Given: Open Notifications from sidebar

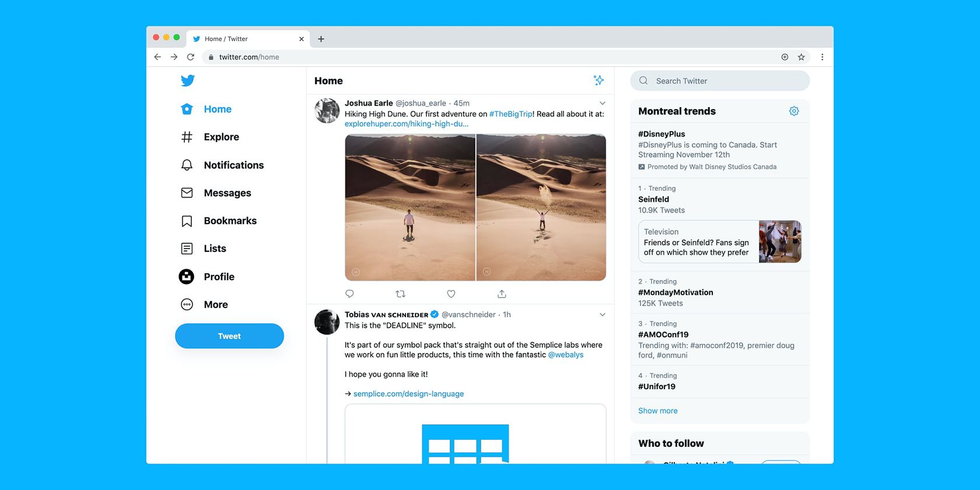Looking at the screenshot, I should coord(233,165).
